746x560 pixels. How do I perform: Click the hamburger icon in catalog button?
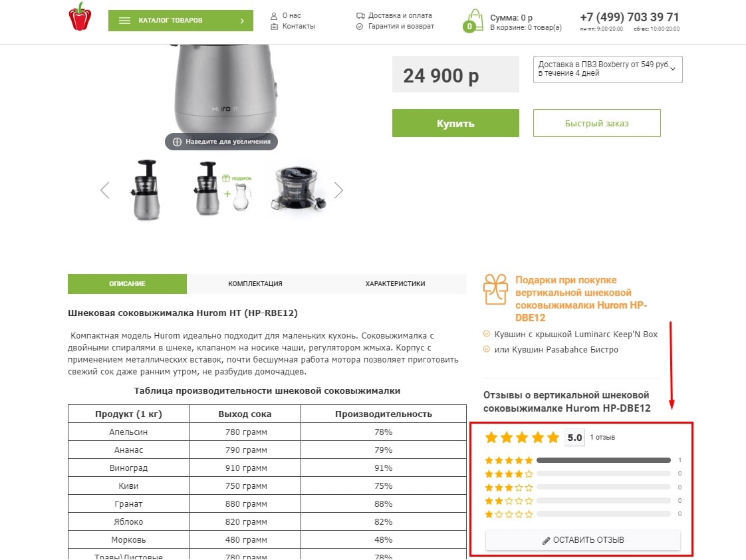point(124,21)
